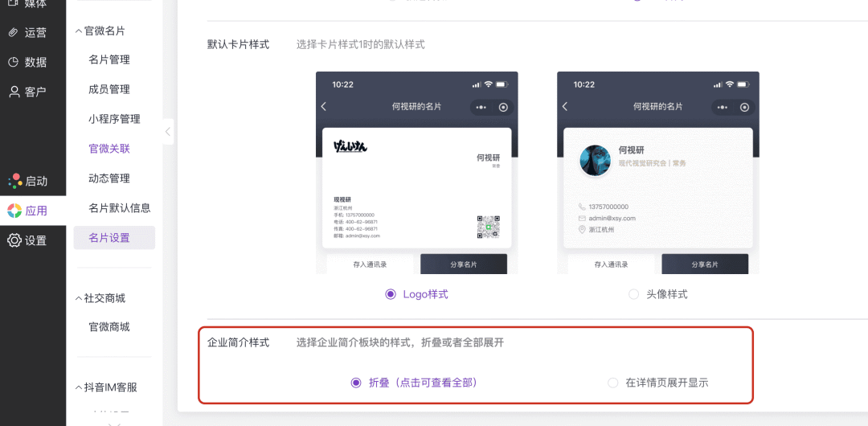Open the 官微关联 link

click(109, 149)
